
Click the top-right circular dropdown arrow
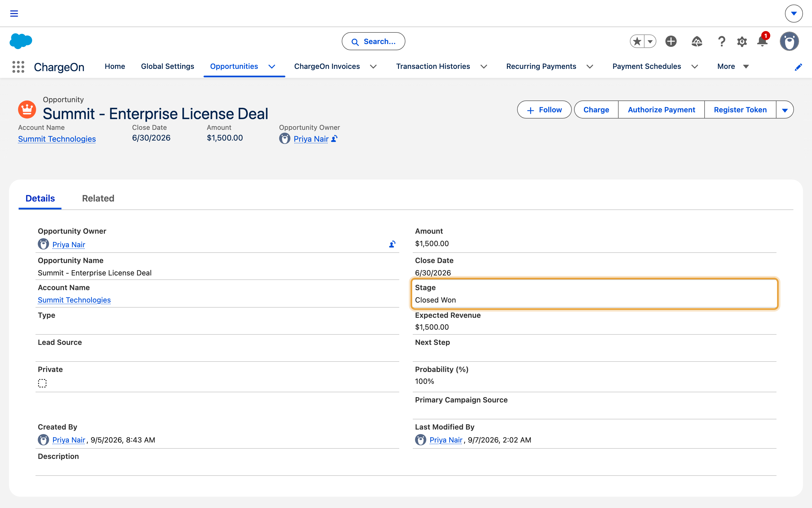point(794,14)
